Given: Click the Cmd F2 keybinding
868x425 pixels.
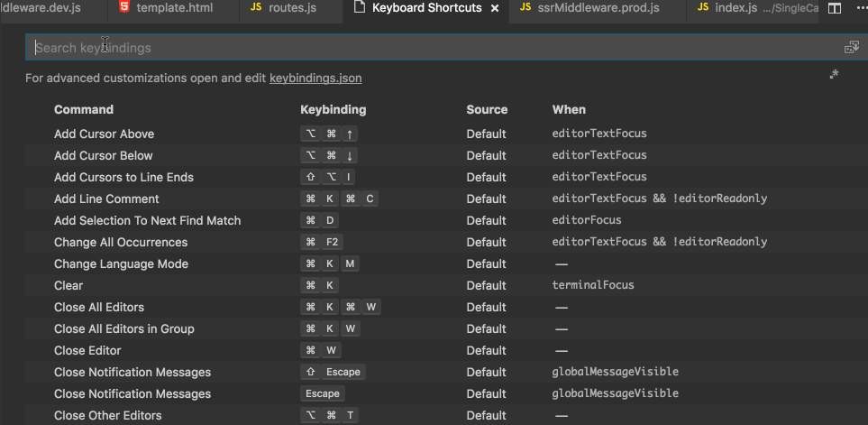Looking at the screenshot, I should (x=322, y=242).
